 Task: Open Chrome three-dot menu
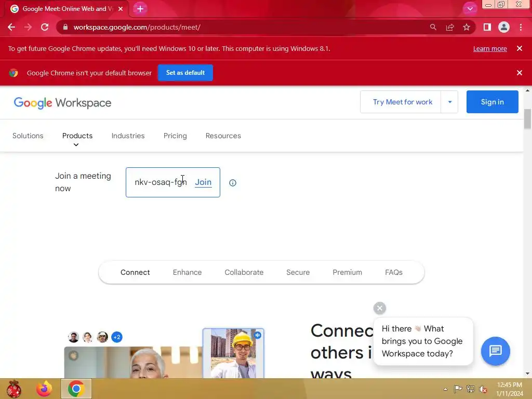pyautogui.click(x=521, y=27)
